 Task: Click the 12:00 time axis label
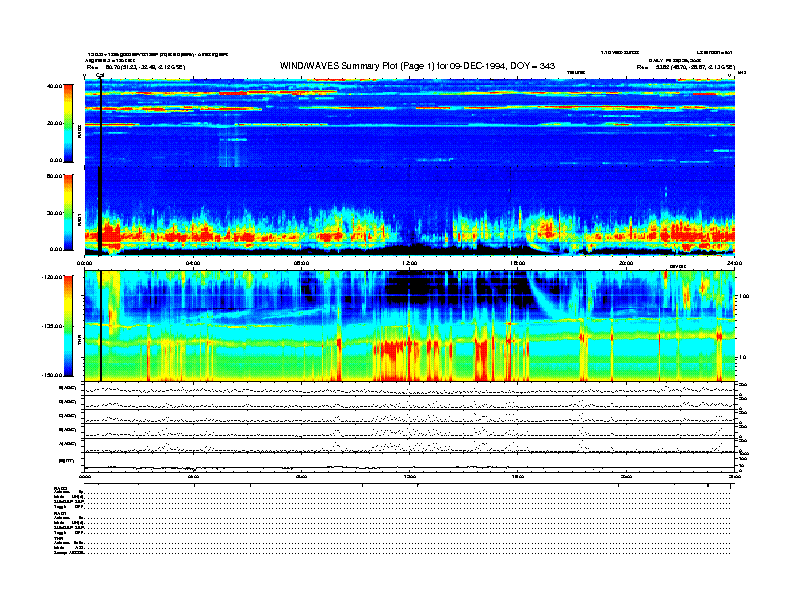(x=409, y=263)
